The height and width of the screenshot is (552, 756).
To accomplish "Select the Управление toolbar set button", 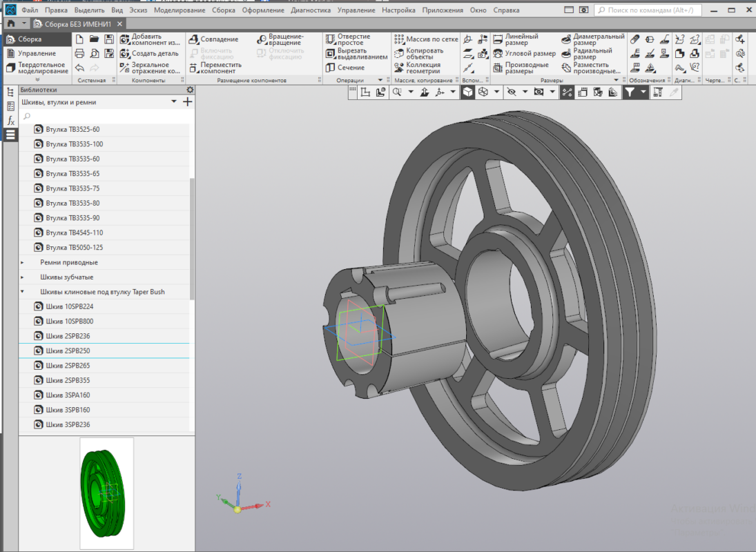I will point(36,53).
